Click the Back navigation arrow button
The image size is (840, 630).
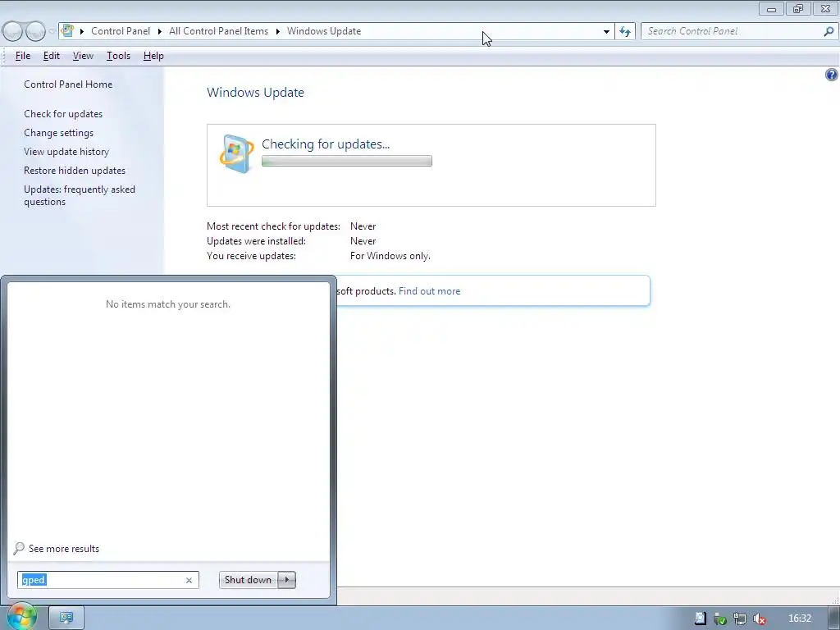[x=13, y=32]
